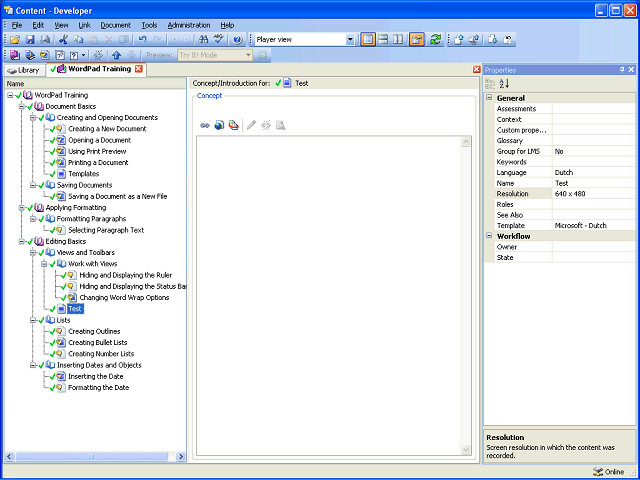Click the Save diskette icon

[30, 40]
